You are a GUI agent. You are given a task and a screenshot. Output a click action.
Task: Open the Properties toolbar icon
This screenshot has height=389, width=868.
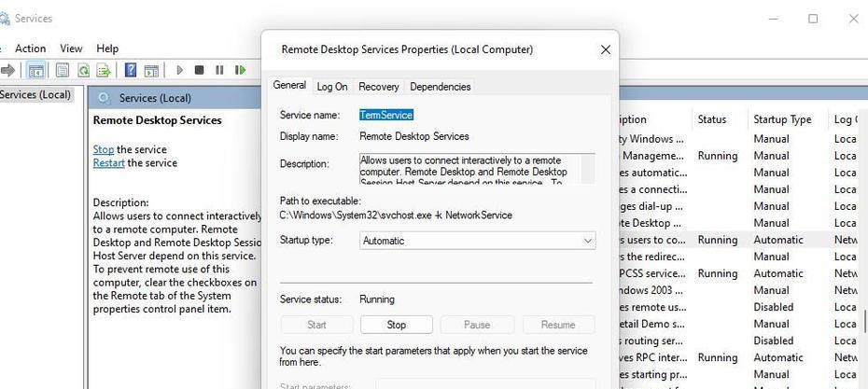62,70
